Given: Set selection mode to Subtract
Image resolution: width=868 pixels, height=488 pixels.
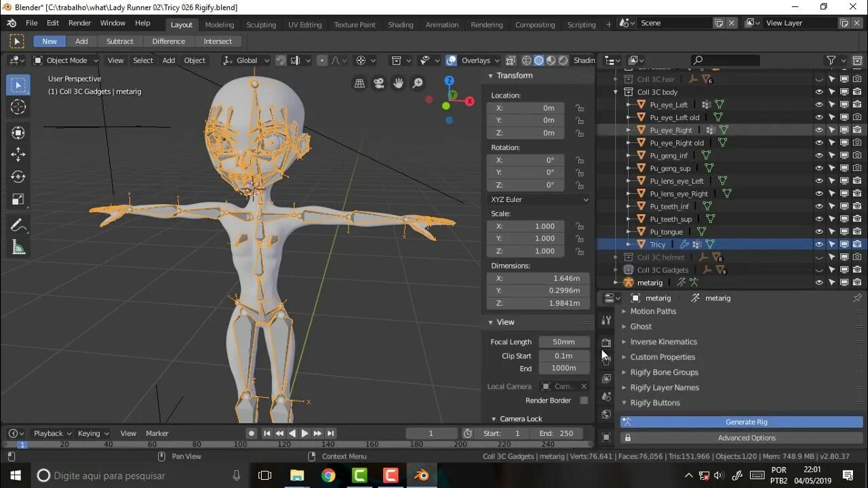Looking at the screenshot, I should click(x=119, y=41).
